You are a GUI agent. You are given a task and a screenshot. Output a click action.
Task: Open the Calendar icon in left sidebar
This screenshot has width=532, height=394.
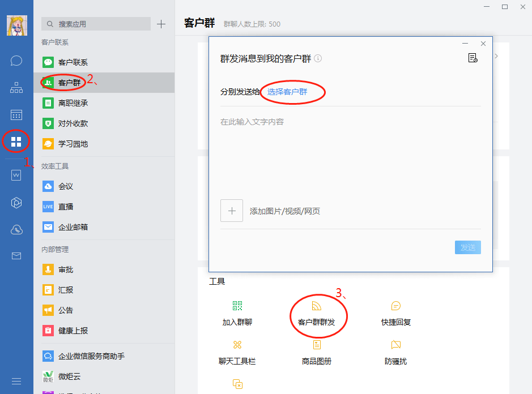point(16,115)
